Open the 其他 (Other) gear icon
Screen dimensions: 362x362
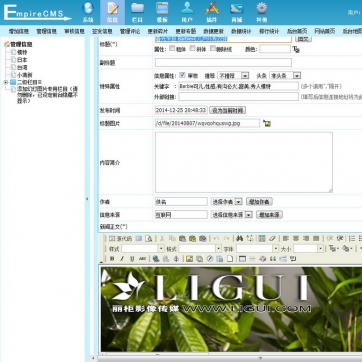coord(262,12)
